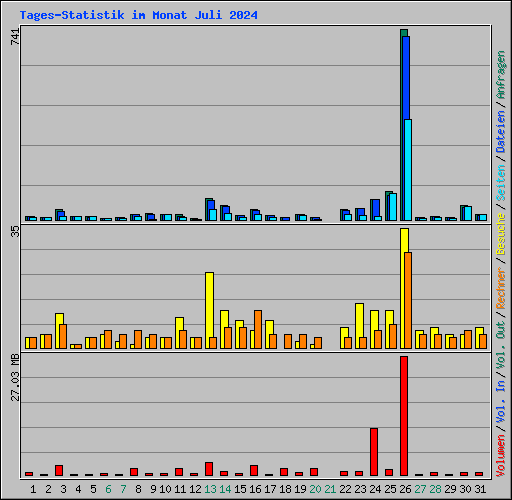Image resolution: width=512 pixels, height=500 pixels.
Task: Click the '35' axis maximum label
Action: [15, 231]
